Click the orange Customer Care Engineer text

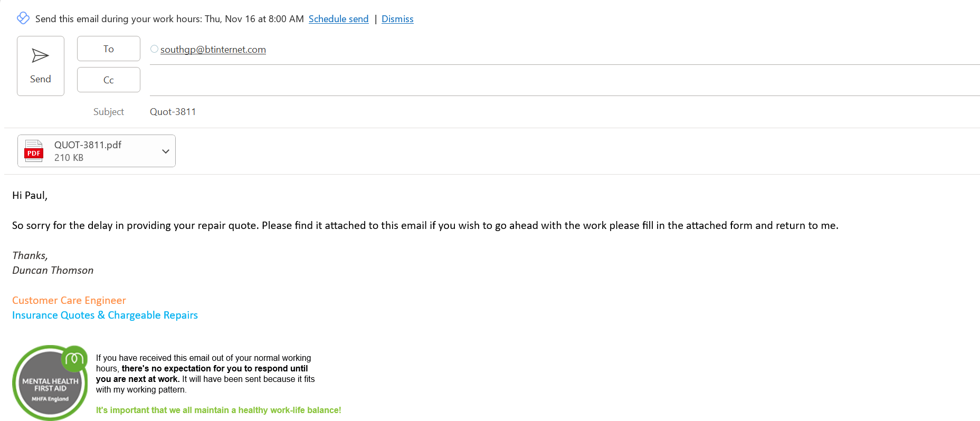tap(69, 301)
